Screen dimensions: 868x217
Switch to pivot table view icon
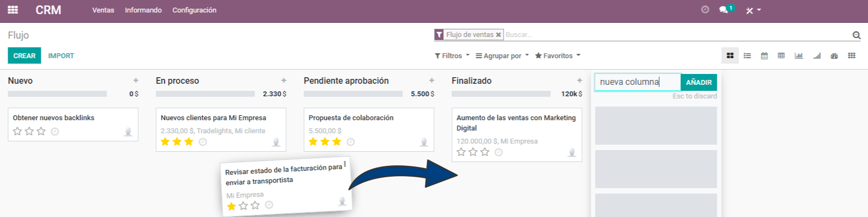click(781, 55)
